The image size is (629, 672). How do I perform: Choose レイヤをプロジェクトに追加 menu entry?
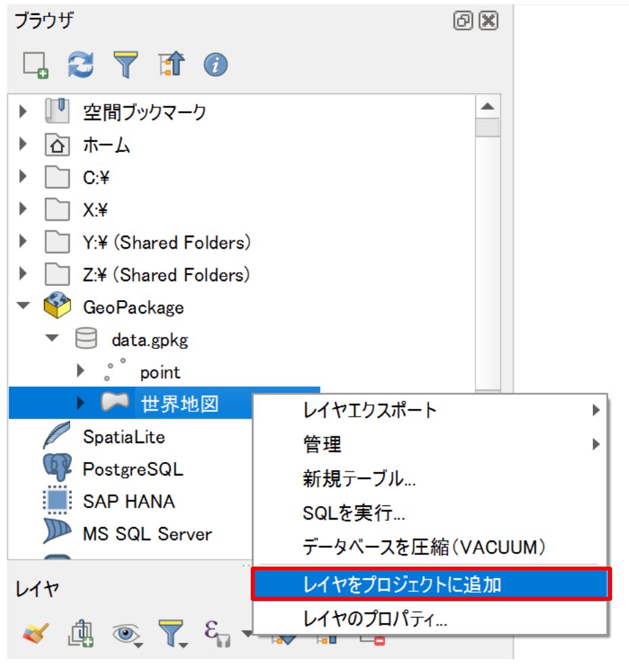tap(431, 585)
